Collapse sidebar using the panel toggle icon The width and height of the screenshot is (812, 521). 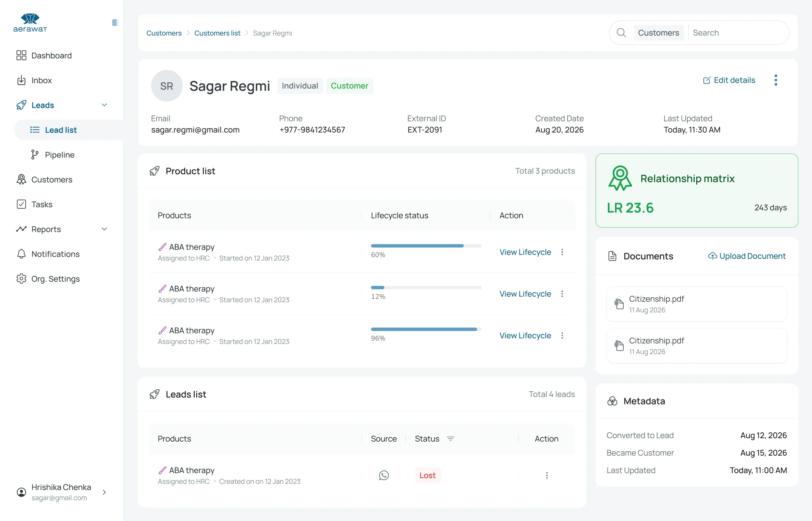click(115, 23)
